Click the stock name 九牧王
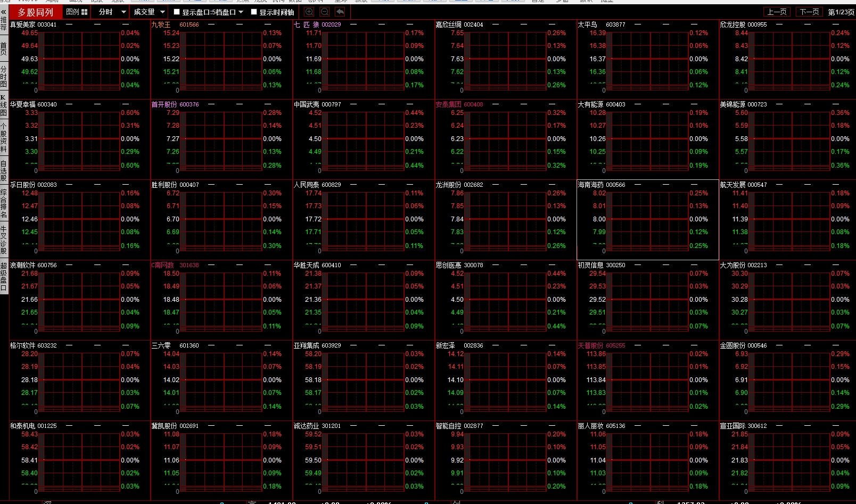The width and height of the screenshot is (856, 504). [161, 24]
